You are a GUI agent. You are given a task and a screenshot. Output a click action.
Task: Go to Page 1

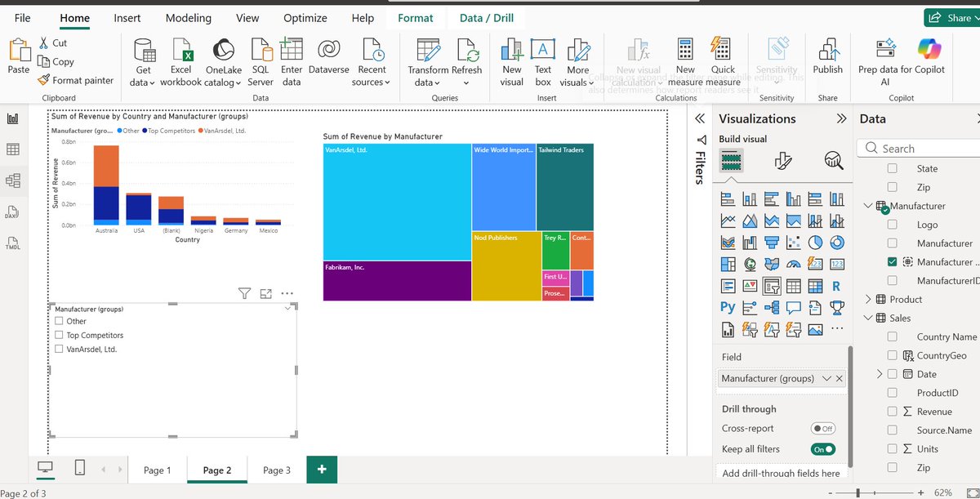click(x=158, y=470)
